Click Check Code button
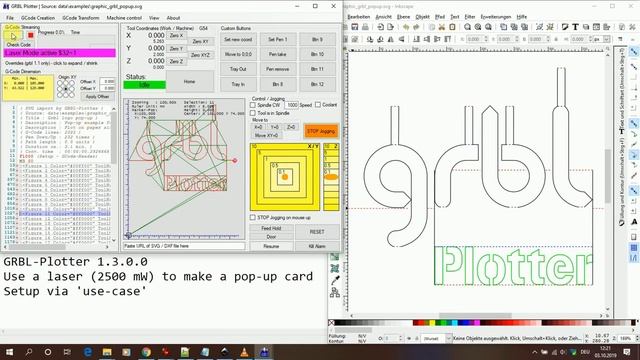 19,44
